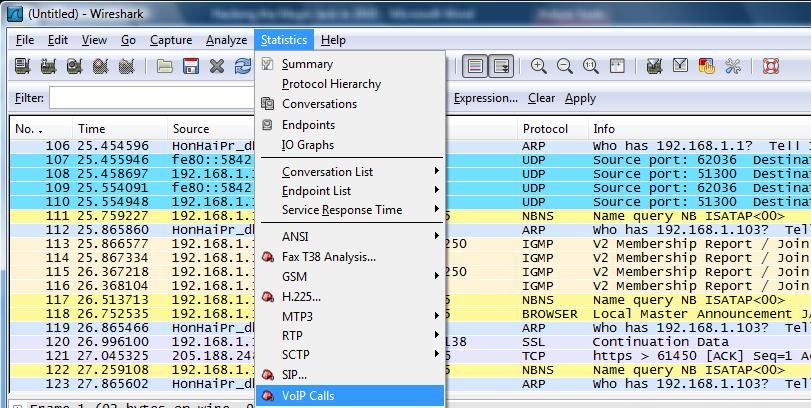Expand Conversation List submenu
Screen dimensions: 811x408
coord(350,171)
